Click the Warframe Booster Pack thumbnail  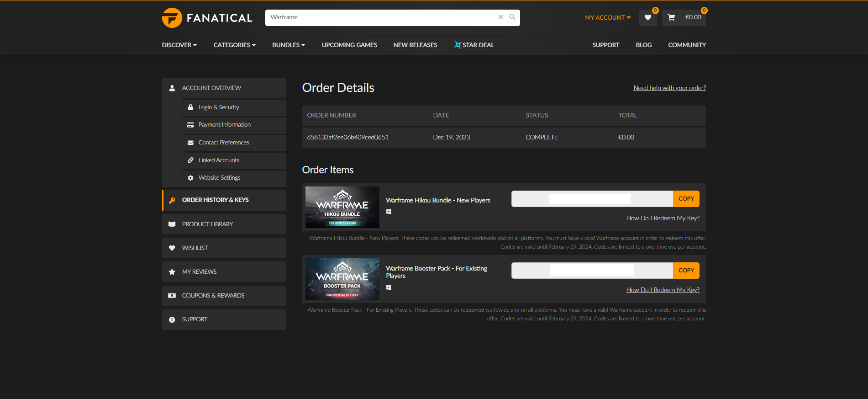(x=342, y=279)
